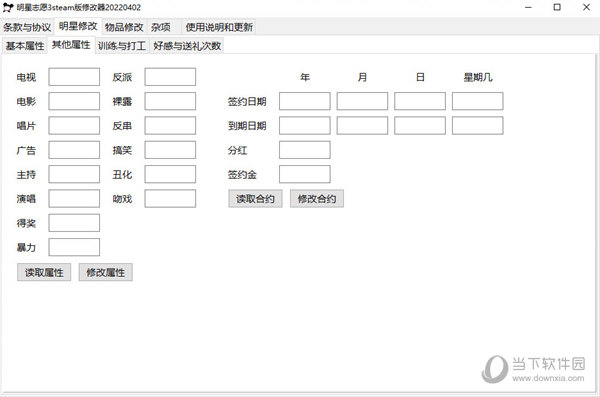Focus the 签约日期 day (日) field
600x397 pixels.
coord(420,101)
